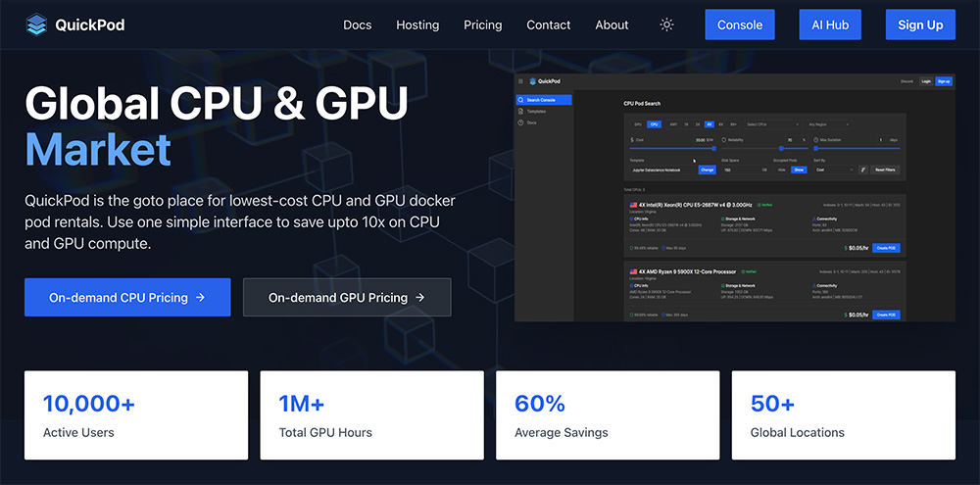
Task: Click the Verified badge on the Ryzen listing
Action: point(749,271)
